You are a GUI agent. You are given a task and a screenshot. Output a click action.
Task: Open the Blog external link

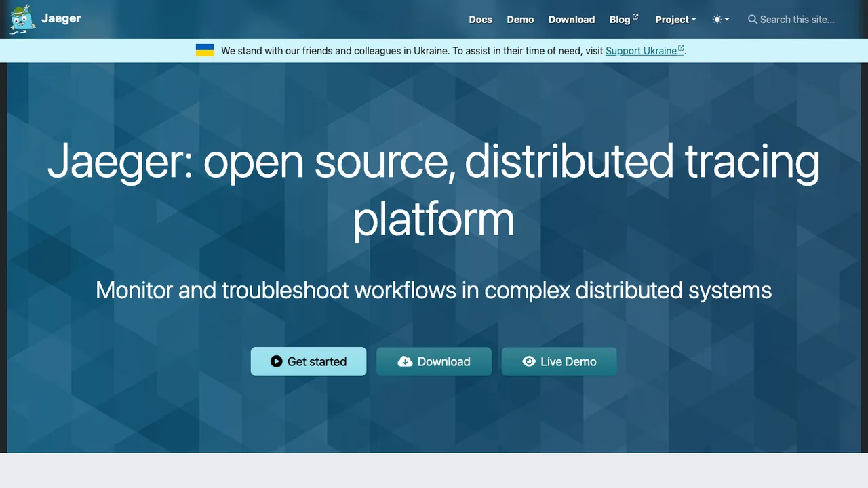coord(624,20)
